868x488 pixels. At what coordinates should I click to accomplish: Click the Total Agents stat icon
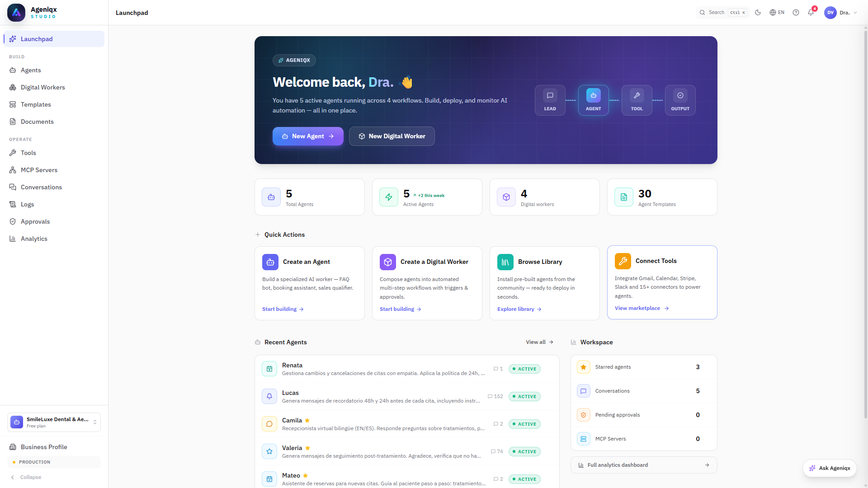point(271,197)
